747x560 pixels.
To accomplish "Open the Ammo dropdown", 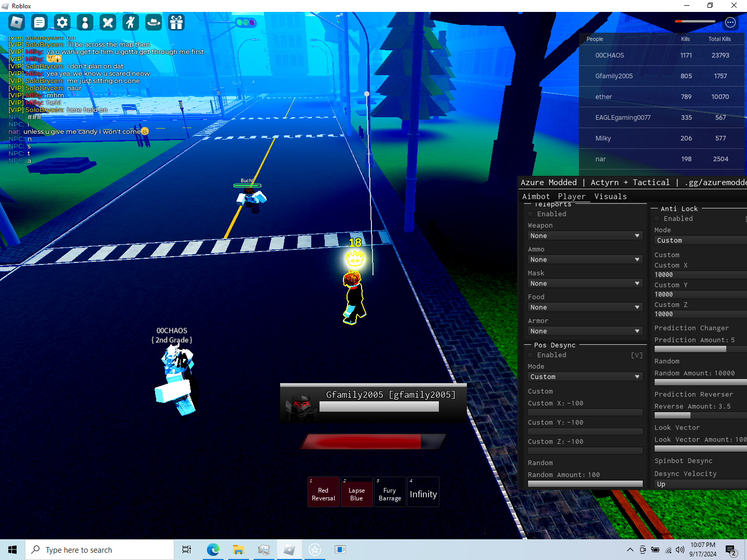I will [x=585, y=260].
